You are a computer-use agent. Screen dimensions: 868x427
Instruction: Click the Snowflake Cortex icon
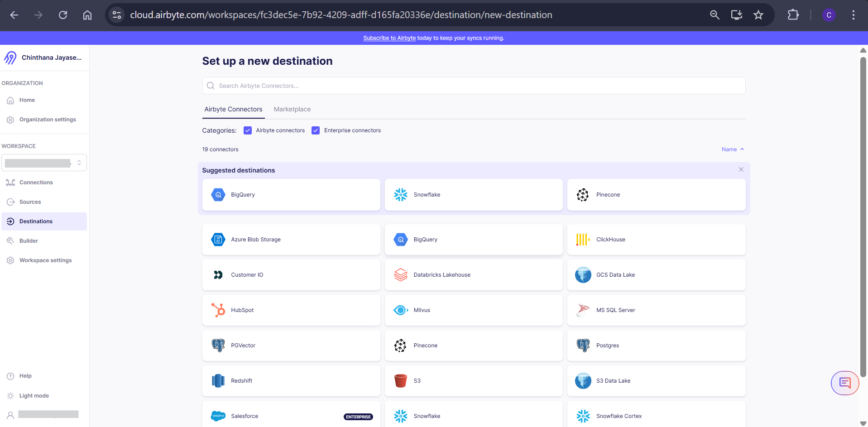(x=583, y=416)
